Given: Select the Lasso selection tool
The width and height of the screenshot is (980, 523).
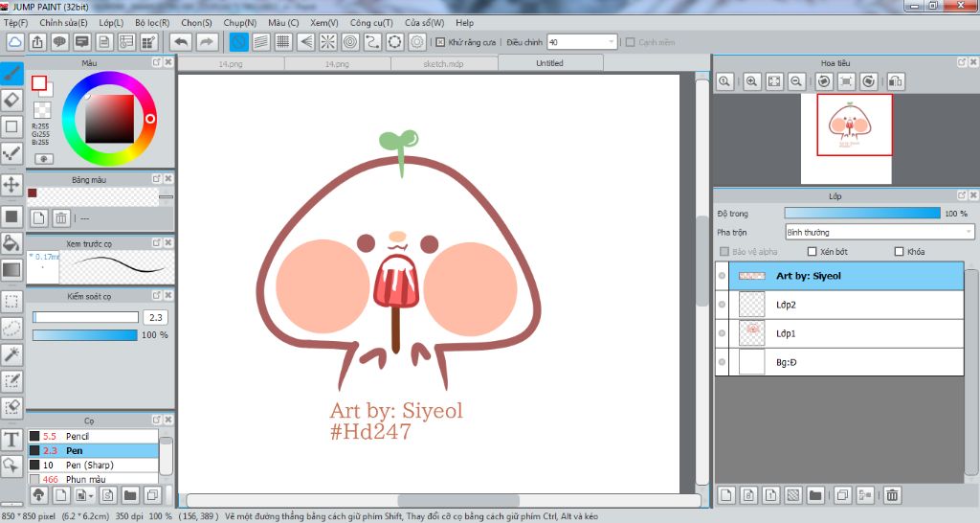Looking at the screenshot, I should click(x=11, y=328).
